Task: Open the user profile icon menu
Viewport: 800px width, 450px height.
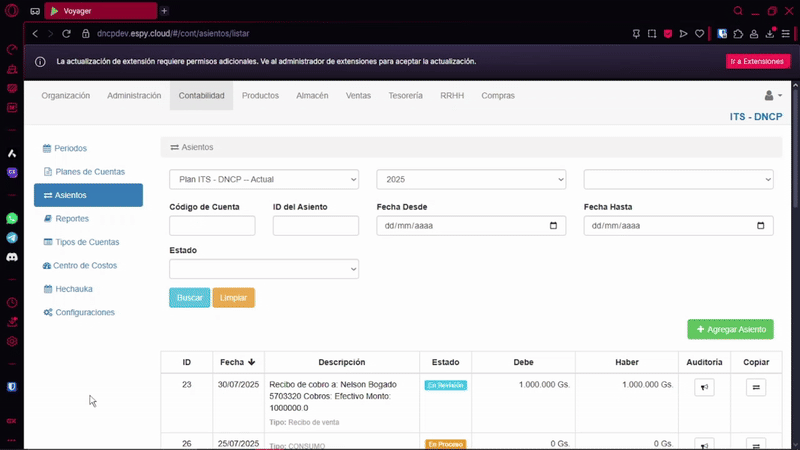Action: point(772,96)
